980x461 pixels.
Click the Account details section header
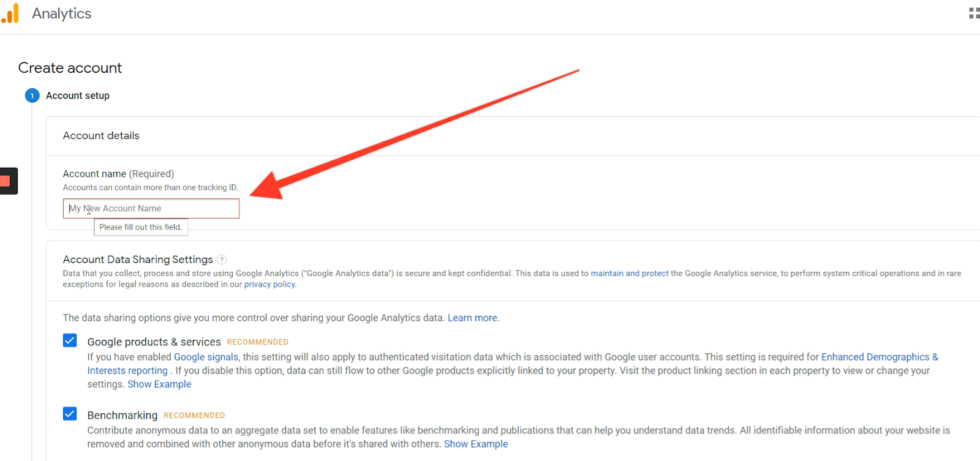point(101,136)
